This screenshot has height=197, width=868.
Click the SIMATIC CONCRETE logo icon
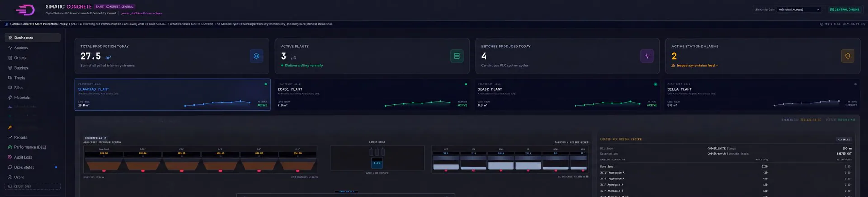[x=25, y=9]
